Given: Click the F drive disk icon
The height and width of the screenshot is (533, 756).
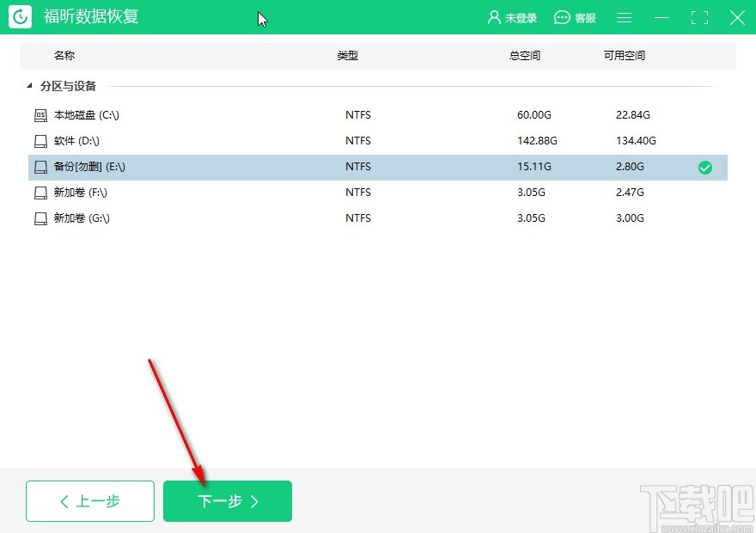Looking at the screenshot, I should point(41,193).
